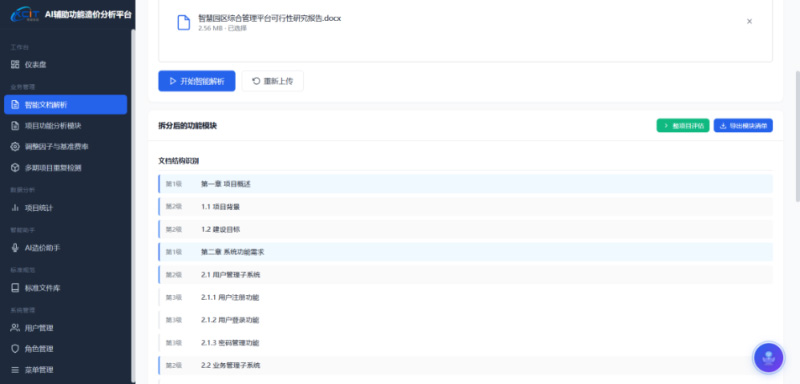Click the 文档结构识别 heading
The width and height of the screenshot is (800, 384).
pos(179,161)
